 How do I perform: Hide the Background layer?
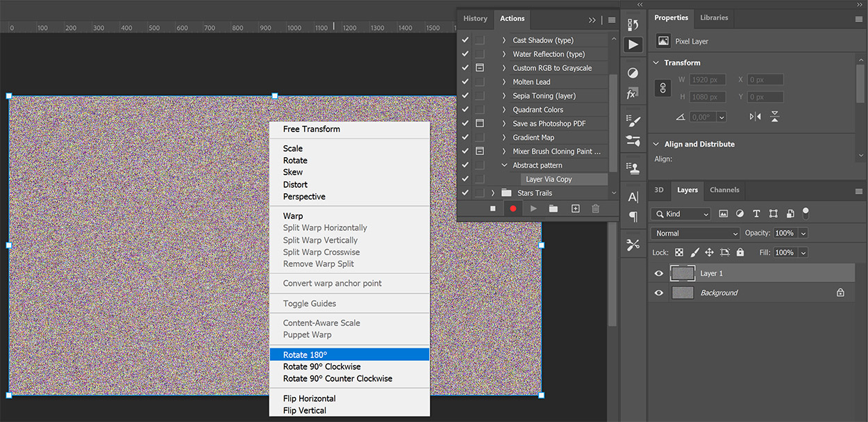click(x=658, y=293)
